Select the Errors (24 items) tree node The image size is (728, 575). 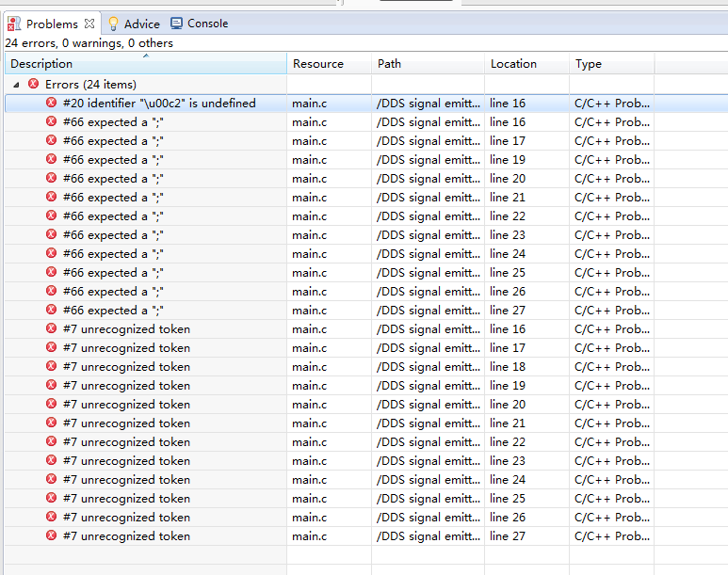[90, 85]
